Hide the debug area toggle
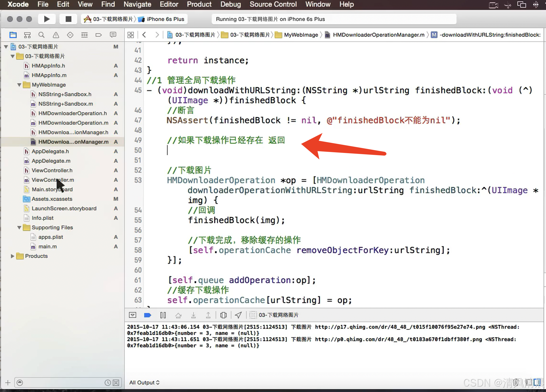The width and height of the screenshot is (546, 392). (x=132, y=315)
